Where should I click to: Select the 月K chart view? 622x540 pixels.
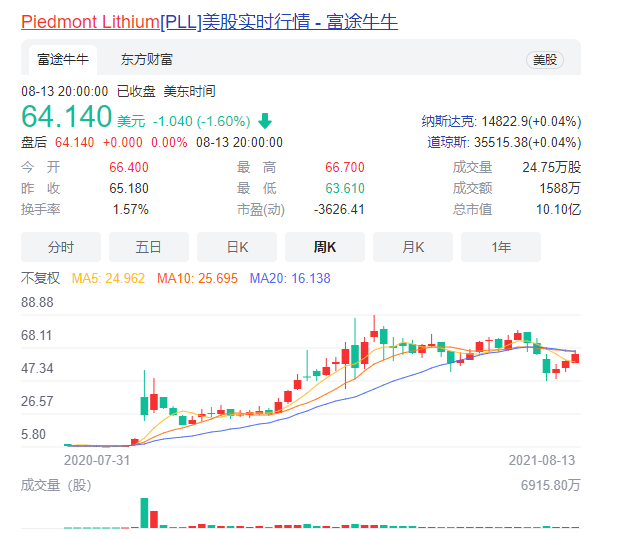413,247
